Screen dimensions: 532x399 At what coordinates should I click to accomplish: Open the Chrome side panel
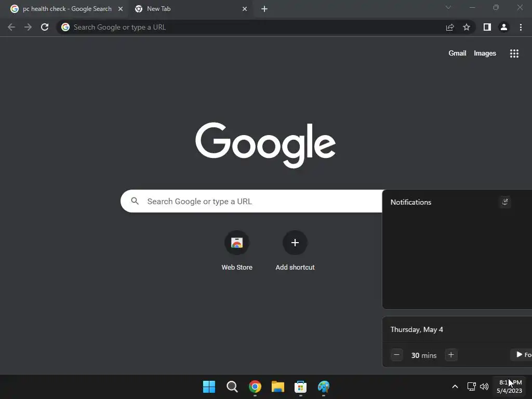pyautogui.click(x=487, y=27)
